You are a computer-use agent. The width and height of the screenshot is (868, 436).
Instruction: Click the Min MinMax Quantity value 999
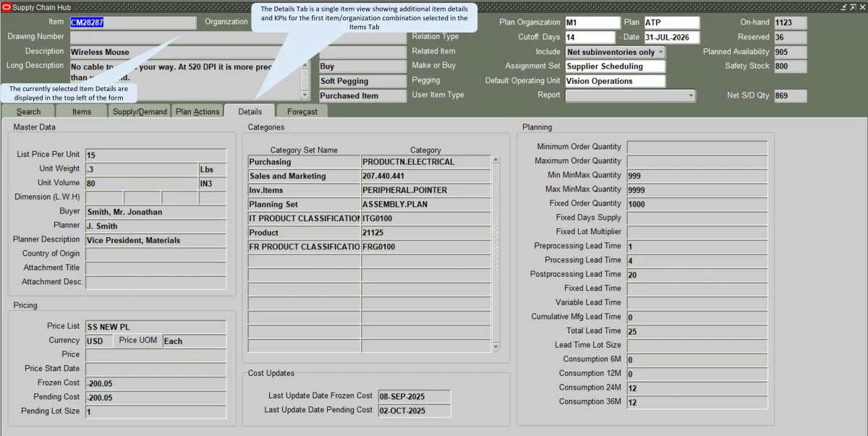coord(697,176)
